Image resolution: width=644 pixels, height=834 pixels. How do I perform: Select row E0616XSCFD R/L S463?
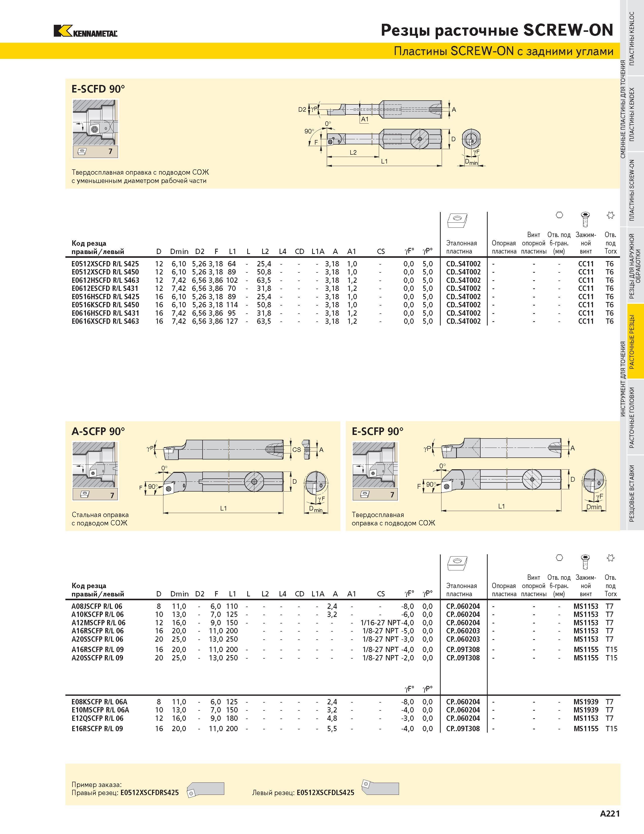(x=343, y=321)
